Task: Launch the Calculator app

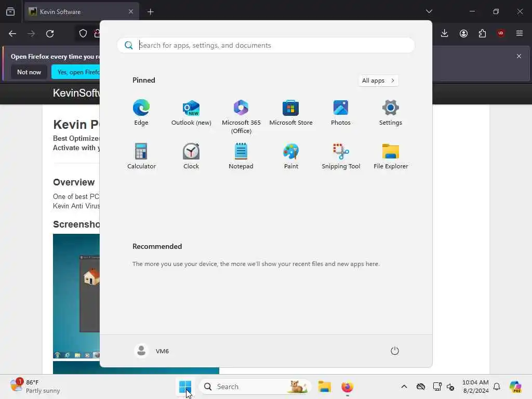Action: (141, 156)
